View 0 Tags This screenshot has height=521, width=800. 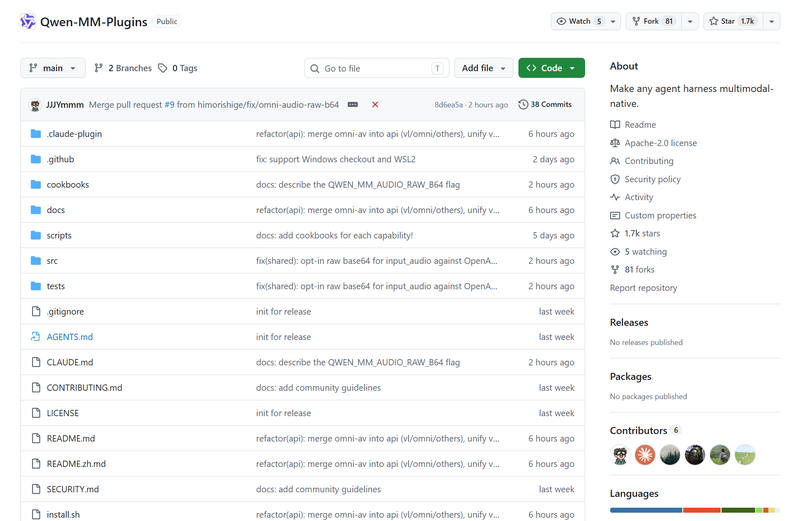[x=178, y=68]
